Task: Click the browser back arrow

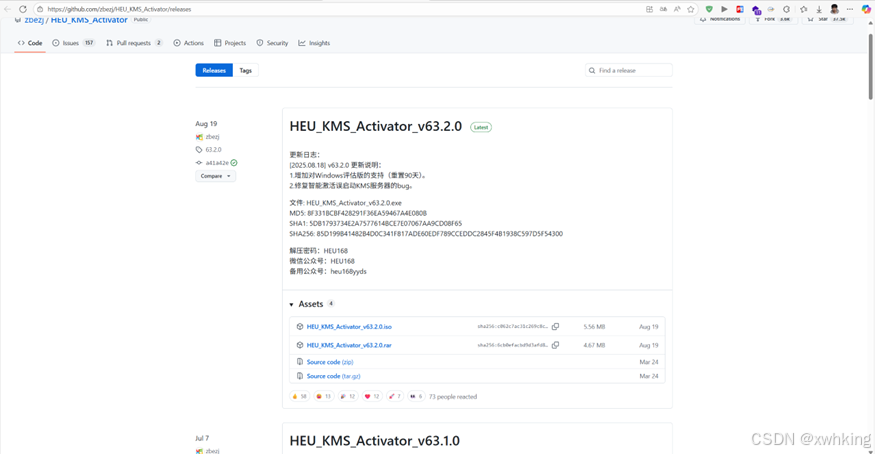Action: click(x=7, y=9)
